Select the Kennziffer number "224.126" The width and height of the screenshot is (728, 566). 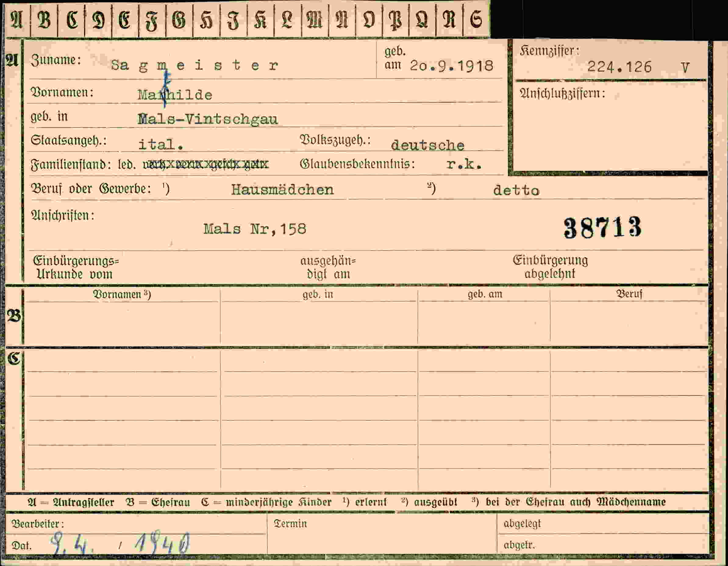(x=619, y=67)
